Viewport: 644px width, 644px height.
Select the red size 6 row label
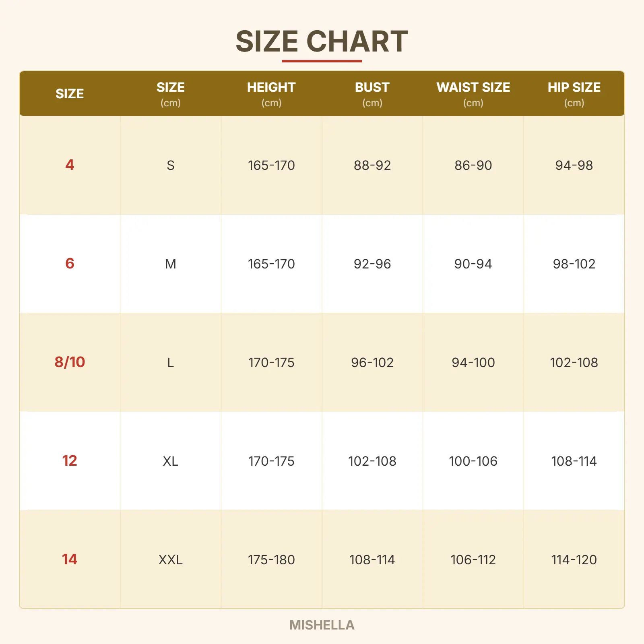[70, 263]
